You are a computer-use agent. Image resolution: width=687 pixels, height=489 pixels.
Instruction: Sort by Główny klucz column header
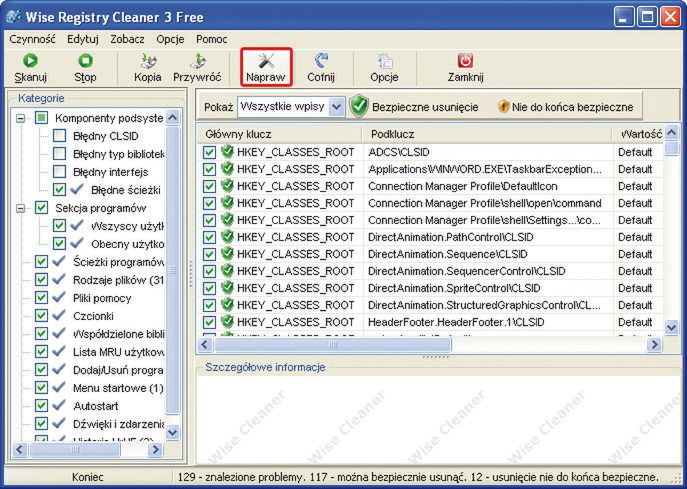click(280, 134)
